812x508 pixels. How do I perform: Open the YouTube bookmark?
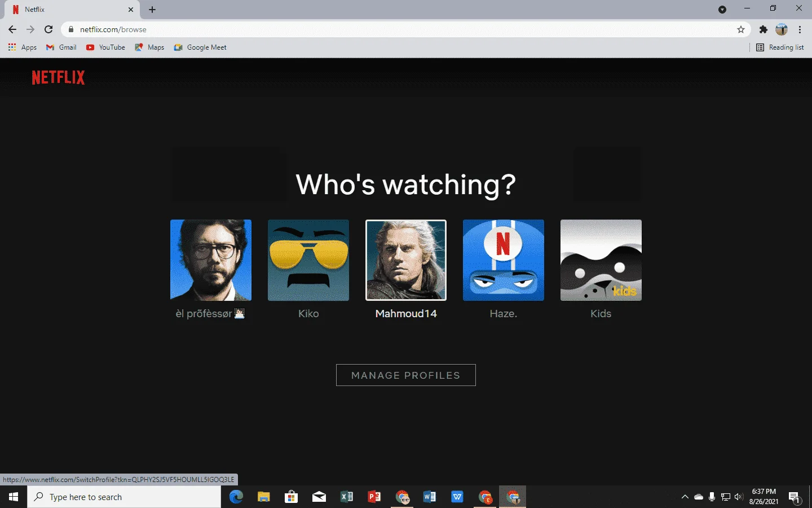tap(105, 47)
